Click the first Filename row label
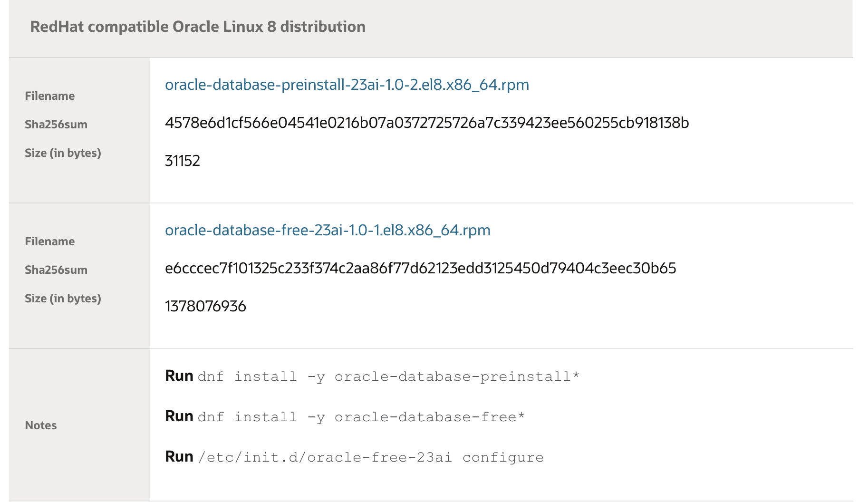This screenshot has width=868, height=502. (49, 96)
